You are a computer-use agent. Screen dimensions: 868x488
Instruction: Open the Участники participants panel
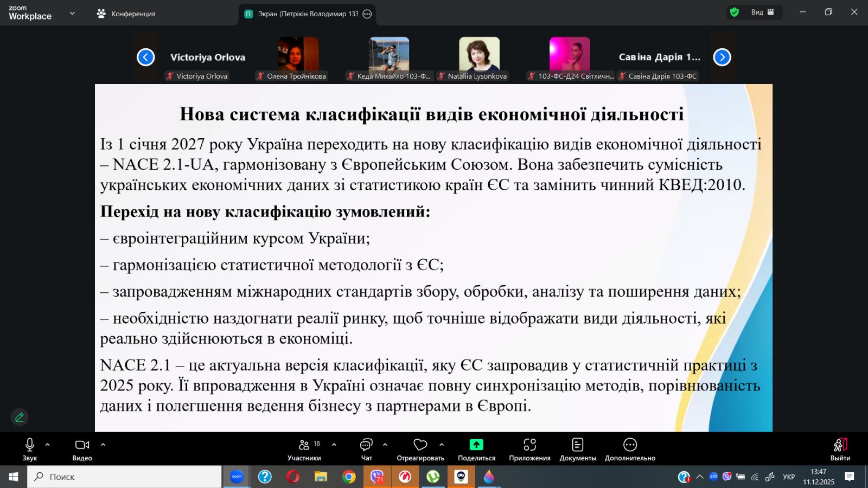pos(304,450)
